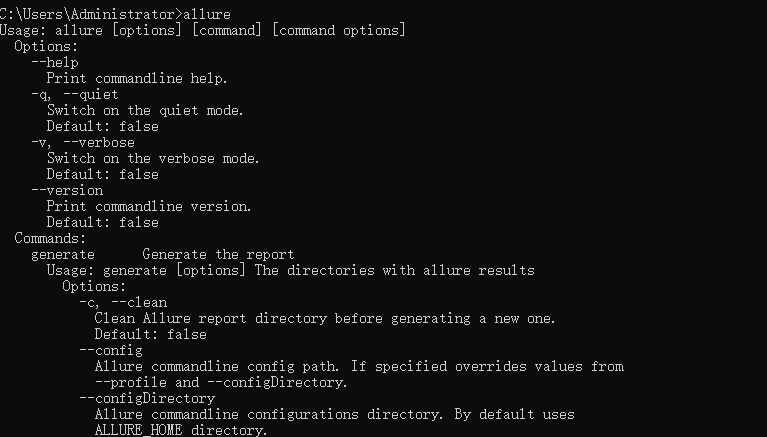
Task: Click the 'Switch on the verbose mode.' text
Action: (x=153, y=159)
